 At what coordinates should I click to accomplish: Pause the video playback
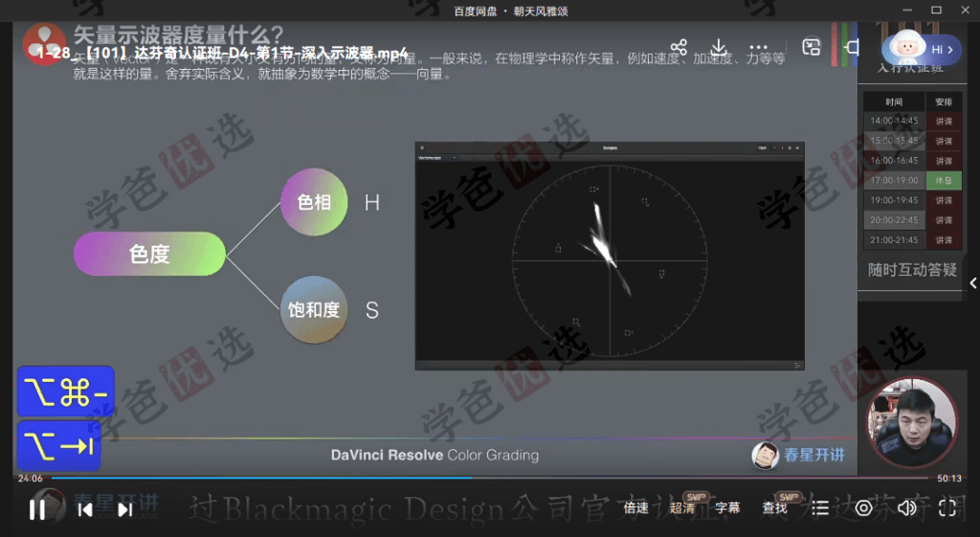[37, 509]
